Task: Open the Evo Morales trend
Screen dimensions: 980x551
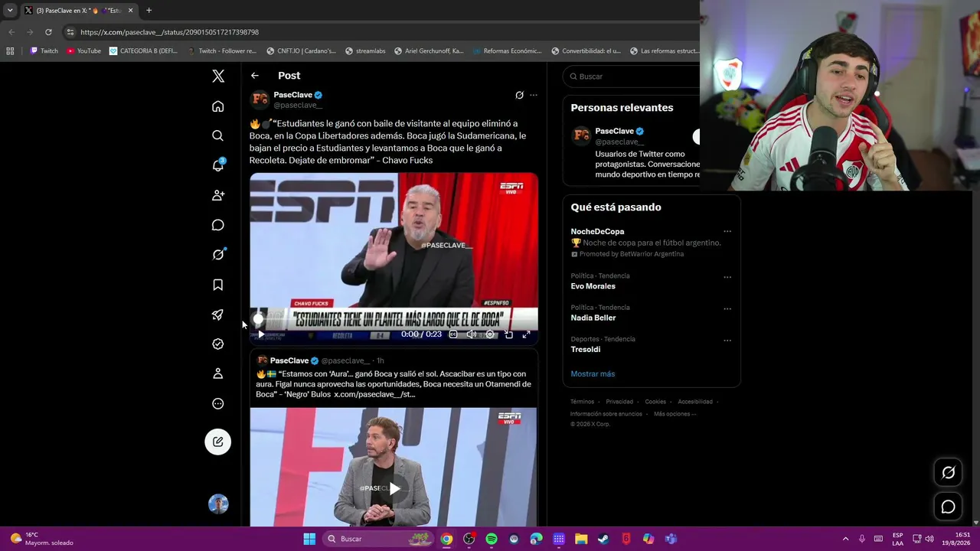Action: 593,286
